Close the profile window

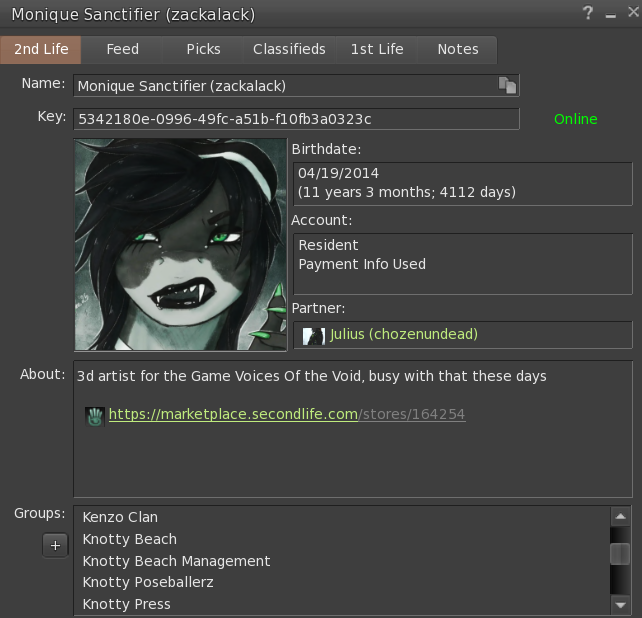coord(633,12)
